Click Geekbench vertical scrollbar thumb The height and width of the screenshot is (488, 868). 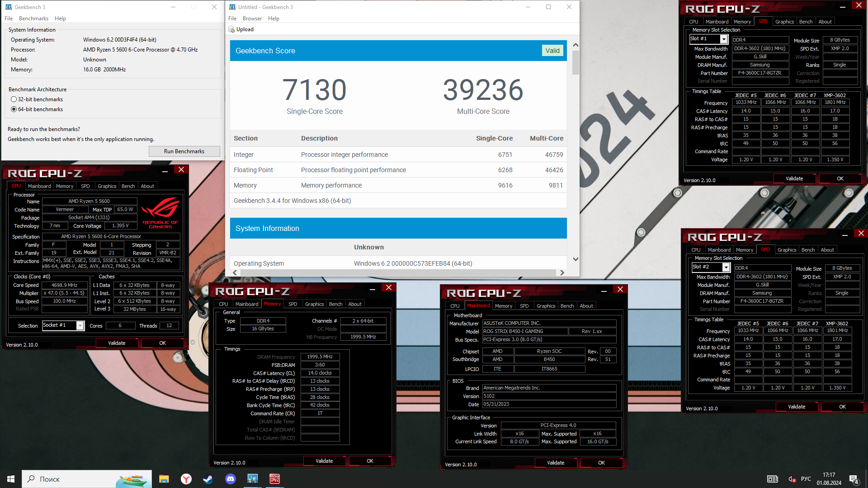(576, 62)
